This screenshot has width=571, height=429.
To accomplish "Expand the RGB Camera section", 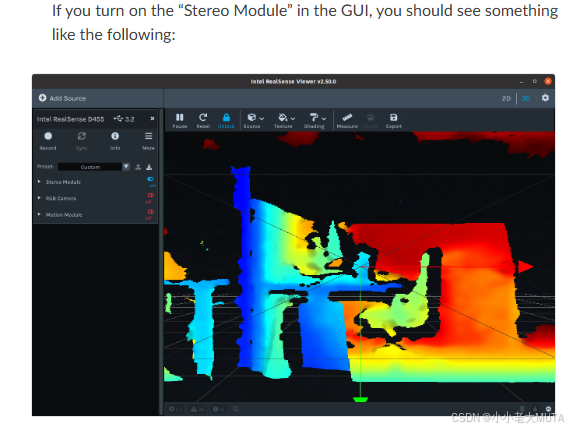I will point(39,198).
